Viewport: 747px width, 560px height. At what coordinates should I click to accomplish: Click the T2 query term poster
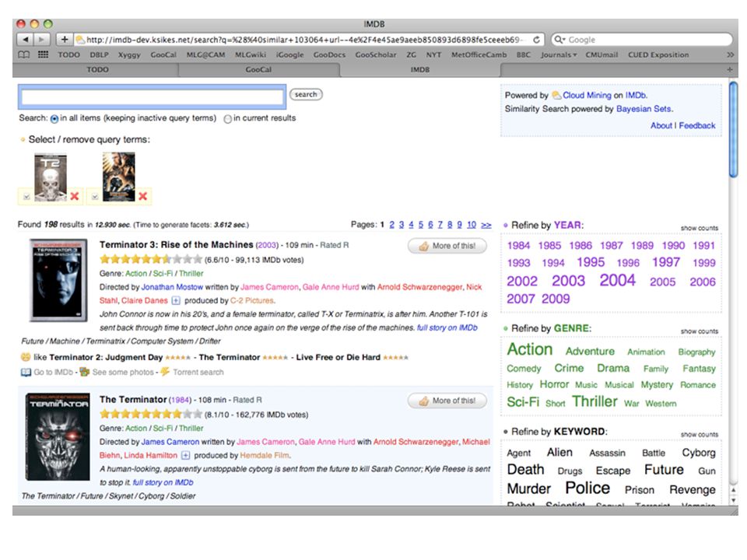(x=51, y=177)
